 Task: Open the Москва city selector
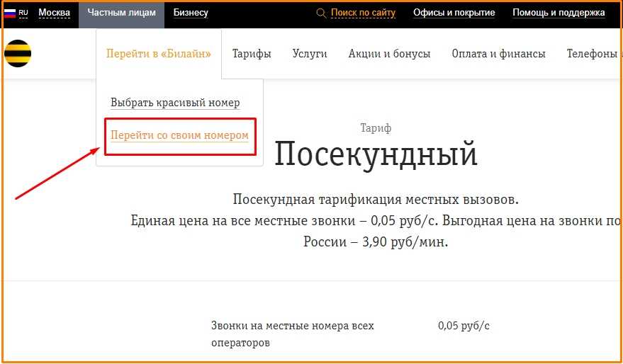(x=54, y=13)
